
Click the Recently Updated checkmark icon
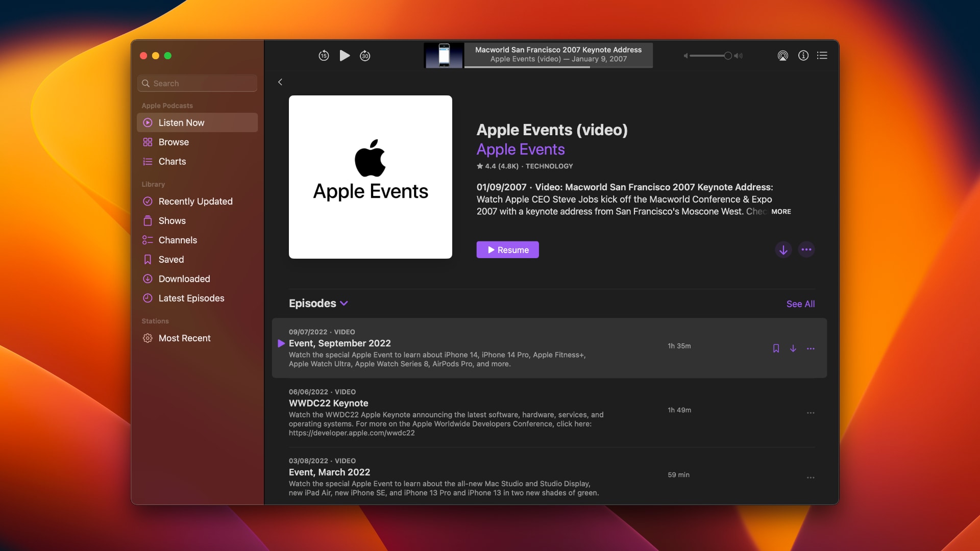pyautogui.click(x=148, y=201)
